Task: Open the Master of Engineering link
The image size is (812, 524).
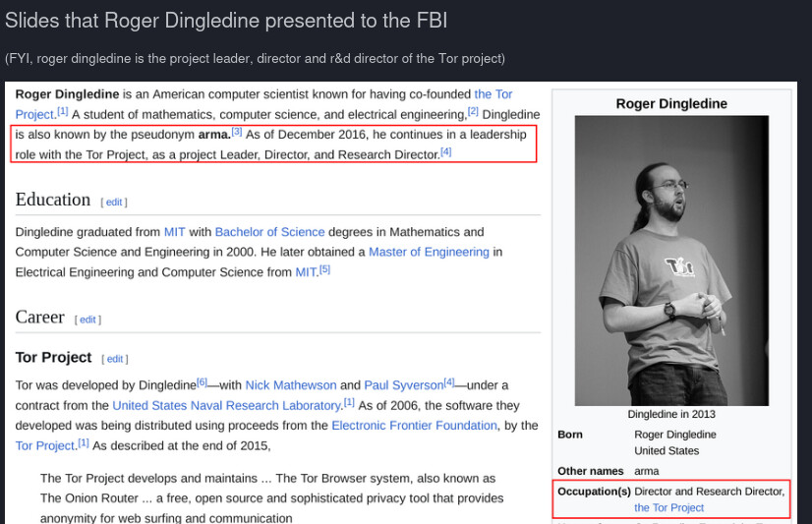Action: [x=429, y=252]
